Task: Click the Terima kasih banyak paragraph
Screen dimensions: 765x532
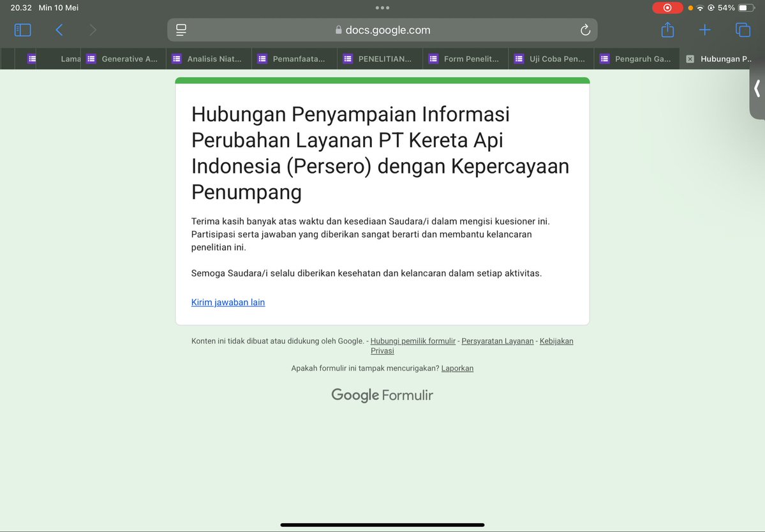Action: pos(371,234)
